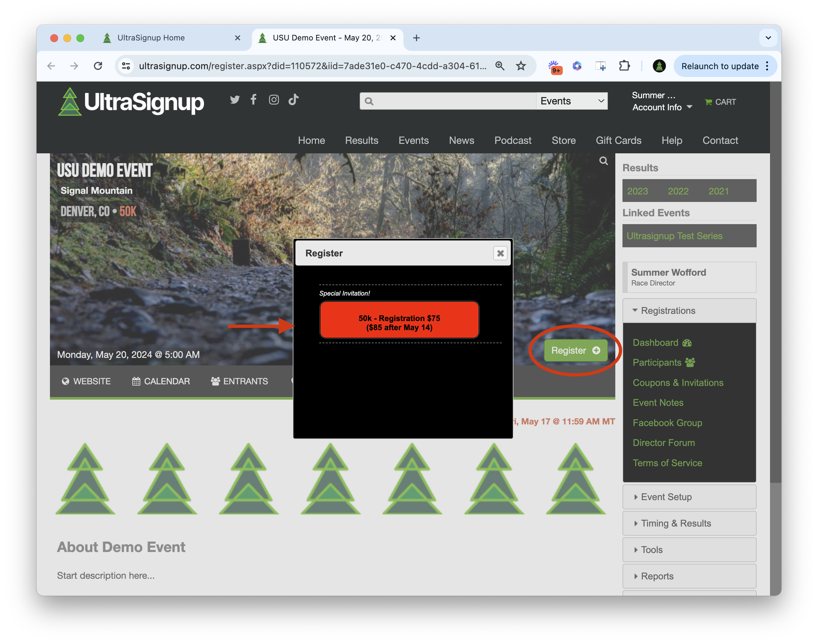818x644 pixels.
Task: Open Chrome three-dot menu
Action: pyautogui.click(x=767, y=66)
